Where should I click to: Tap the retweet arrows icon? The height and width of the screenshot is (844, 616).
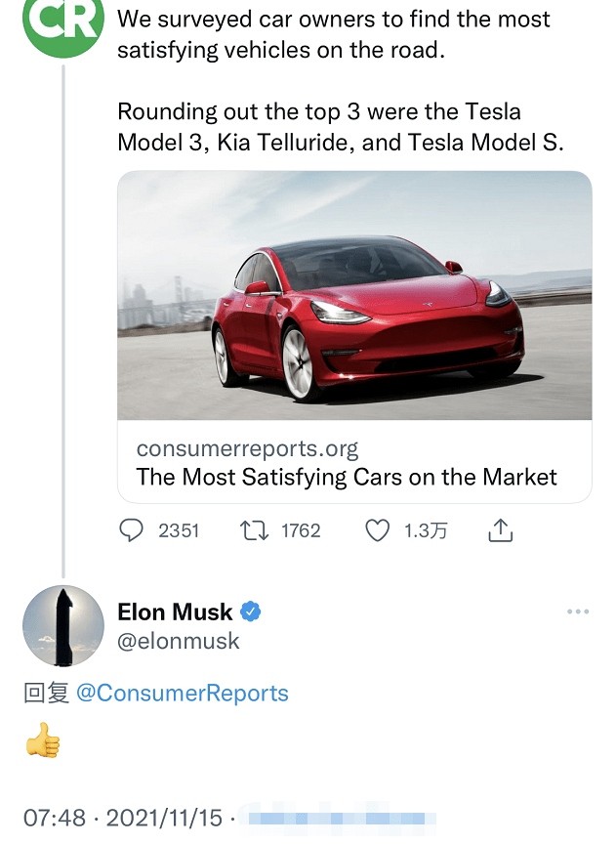(x=254, y=530)
